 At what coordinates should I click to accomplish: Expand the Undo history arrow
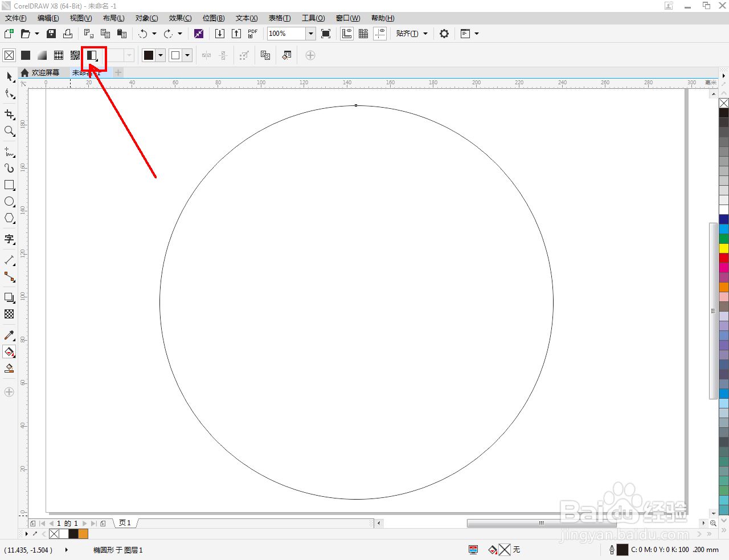click(154, 34)
